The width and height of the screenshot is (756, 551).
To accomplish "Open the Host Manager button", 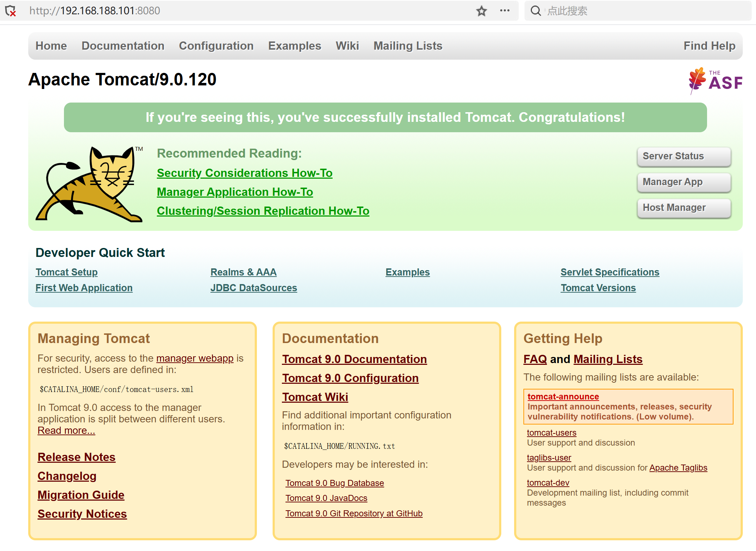I will [x=684, y=208].
